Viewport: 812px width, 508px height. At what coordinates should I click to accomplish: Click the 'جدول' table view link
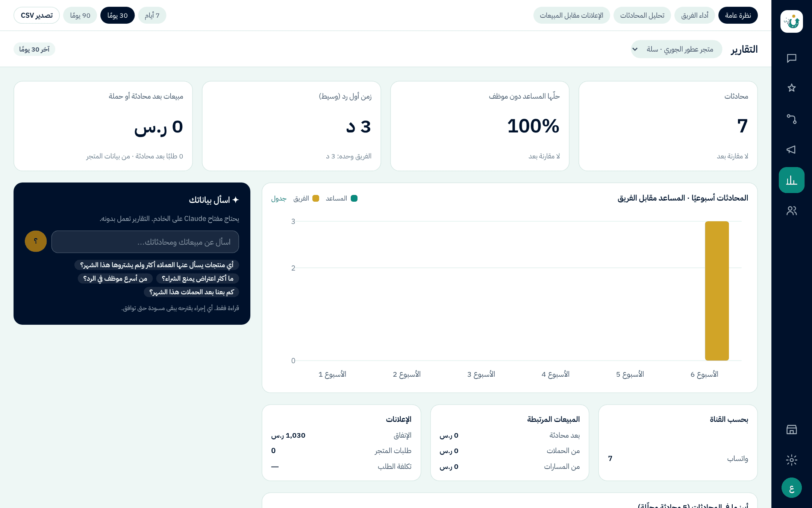click(279, 198)
